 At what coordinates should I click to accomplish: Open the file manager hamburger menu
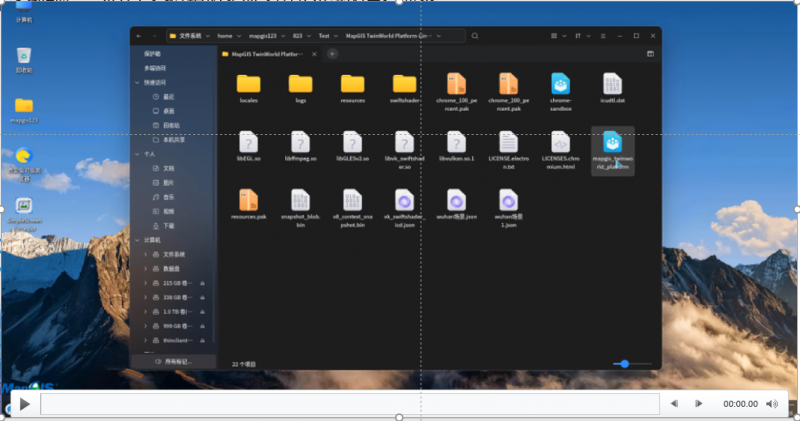(603, 36)
